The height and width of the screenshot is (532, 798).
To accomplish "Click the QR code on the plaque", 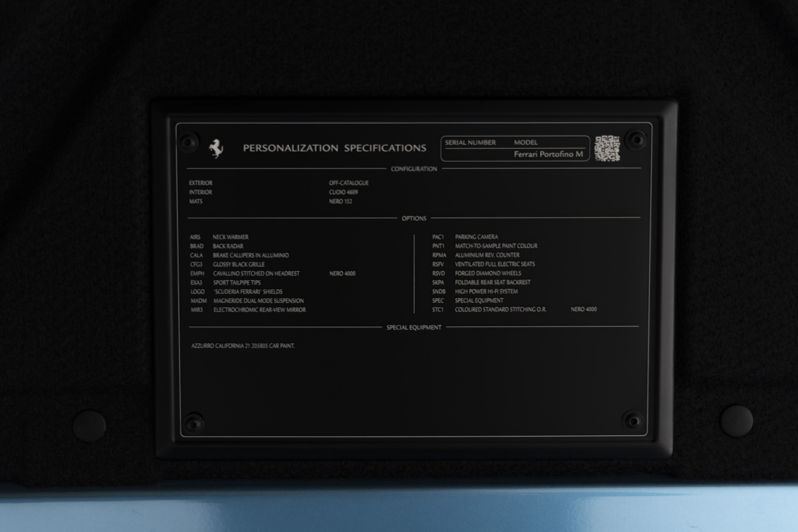I will (607, 148).
